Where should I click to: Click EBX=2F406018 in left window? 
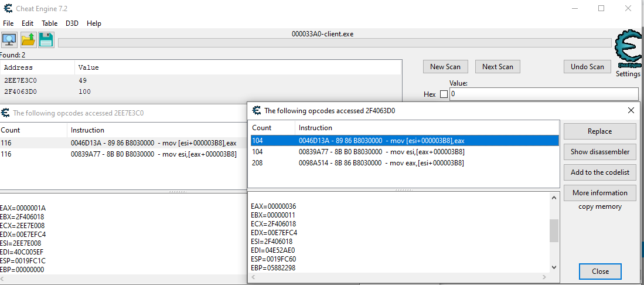(22, 217)
